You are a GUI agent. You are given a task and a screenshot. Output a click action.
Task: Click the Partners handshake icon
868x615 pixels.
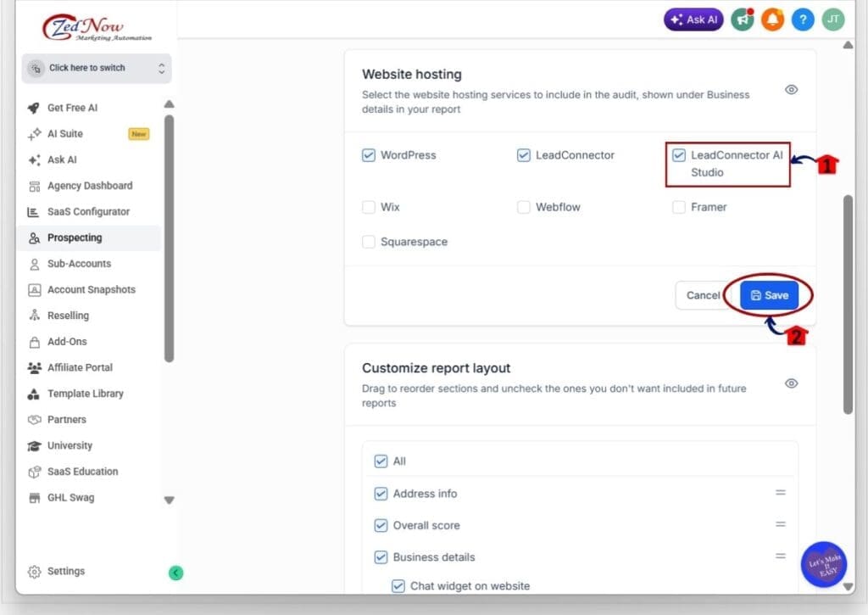(34, 420)
